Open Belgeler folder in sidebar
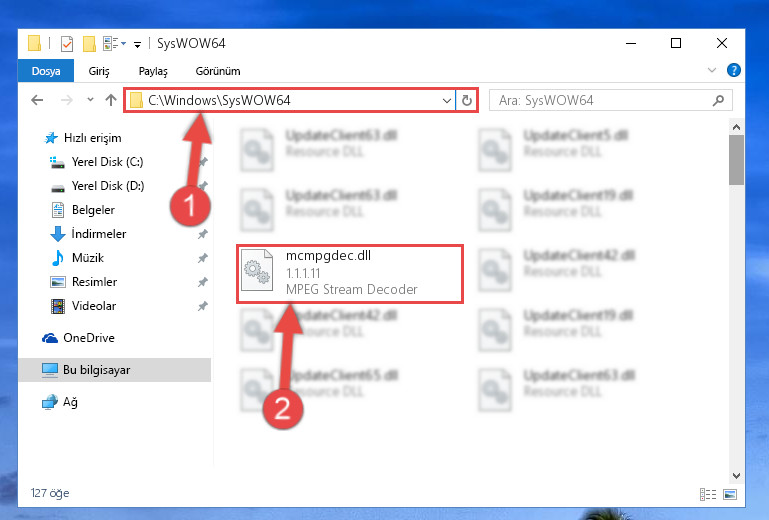Screen dimensions: 769x520 click(x=93, y=210)
